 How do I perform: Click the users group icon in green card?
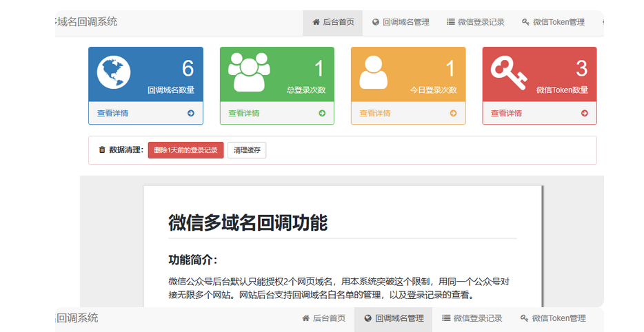point(249,72)
